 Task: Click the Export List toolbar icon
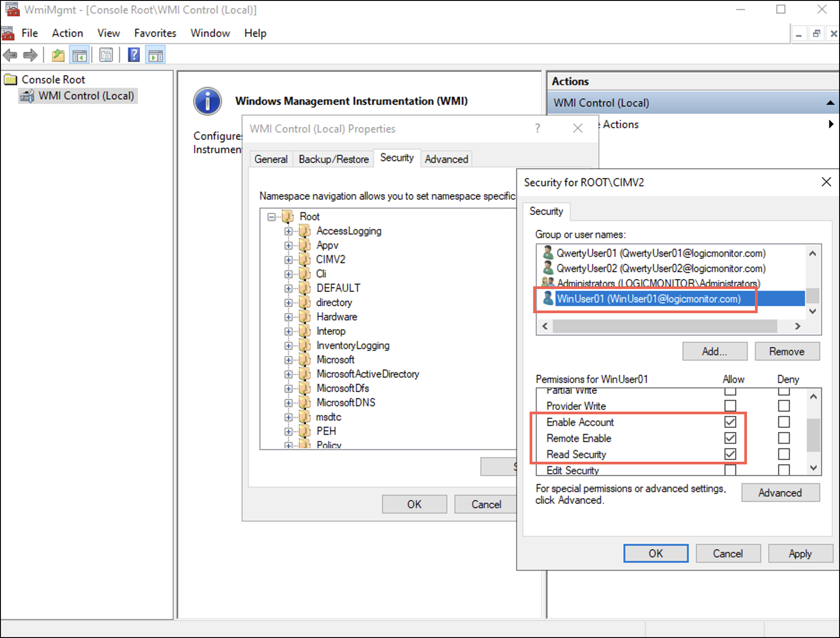(x=106, y=55)
